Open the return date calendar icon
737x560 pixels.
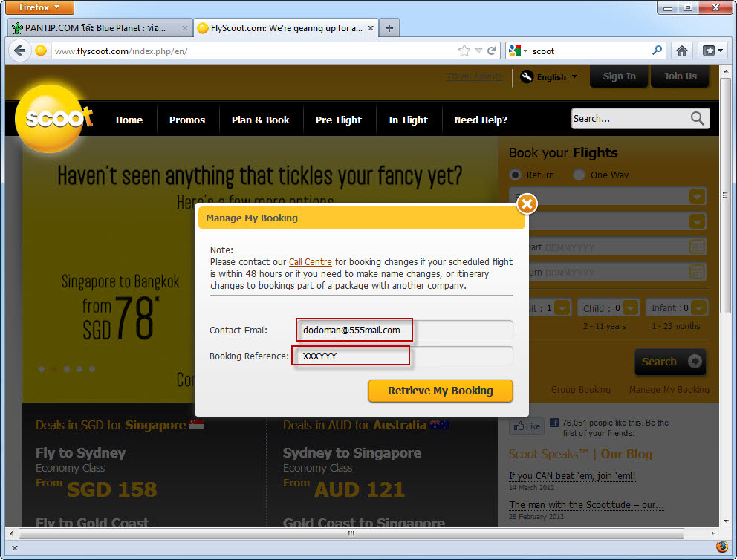pyautogui.click(x=697, y=272)
